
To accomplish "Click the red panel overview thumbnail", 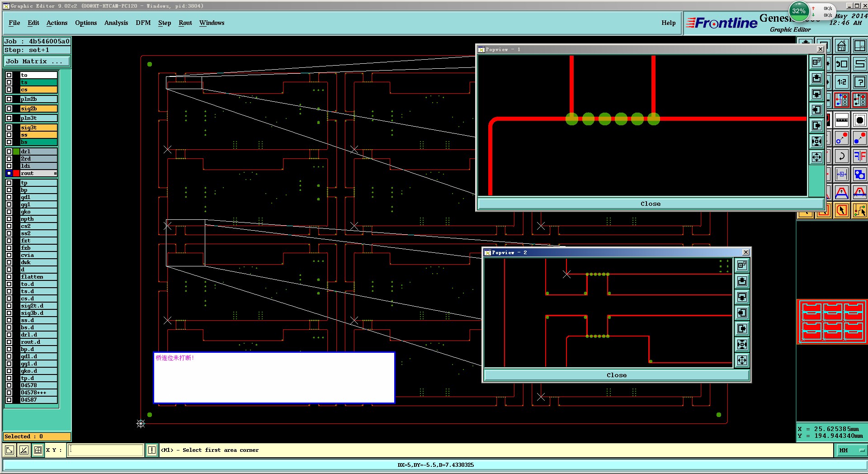I will pyautogui.click(x=832, y=322).
